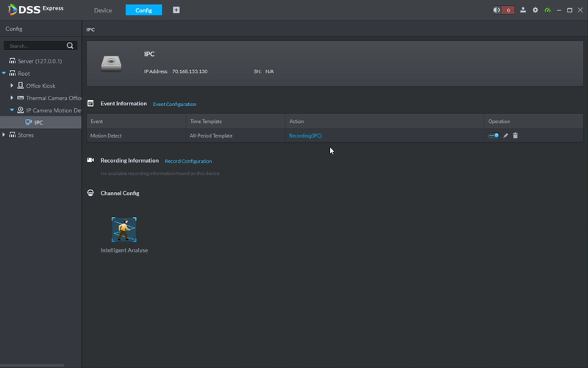Select Thermal Camera Office in the tree
588x368 pixels.
point(53,98)
